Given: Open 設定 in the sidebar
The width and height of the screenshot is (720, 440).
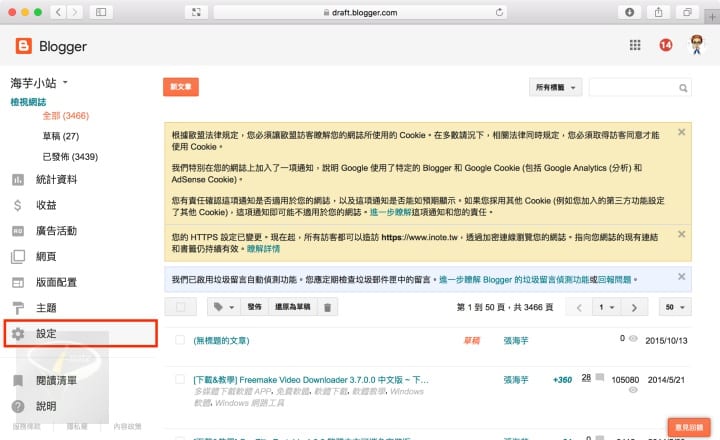Looking at the screenshot, I should click(x=46, y=333).
